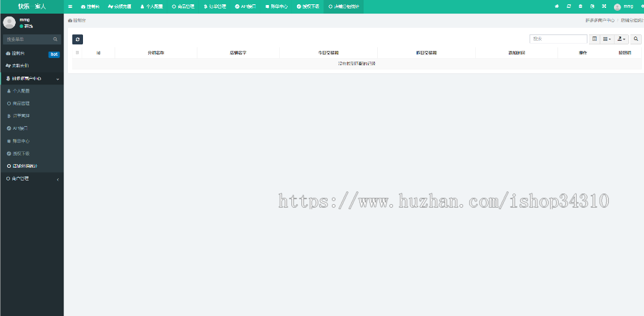The image size is (644, 316).
Task: Click the trash icon to clear cache
Action: pos(580,6)
